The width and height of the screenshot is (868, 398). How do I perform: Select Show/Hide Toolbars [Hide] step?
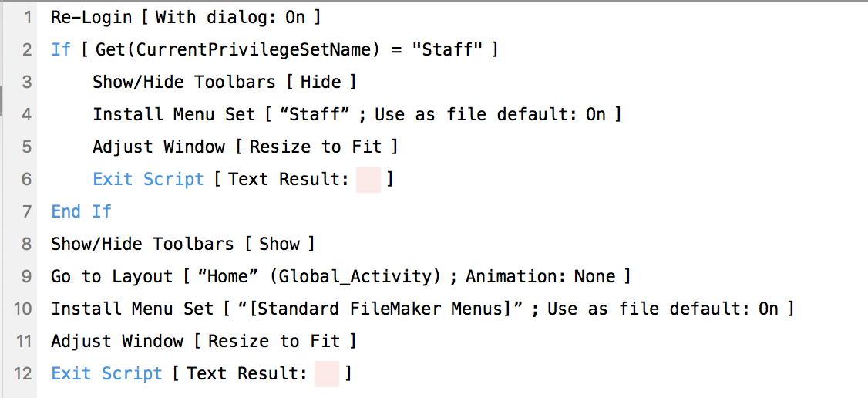point(183,82)
